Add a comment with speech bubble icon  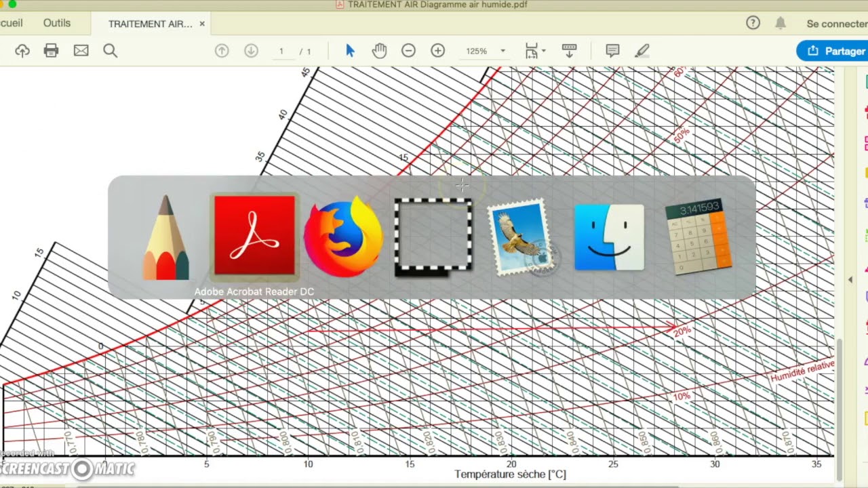[x=612, y=51]
